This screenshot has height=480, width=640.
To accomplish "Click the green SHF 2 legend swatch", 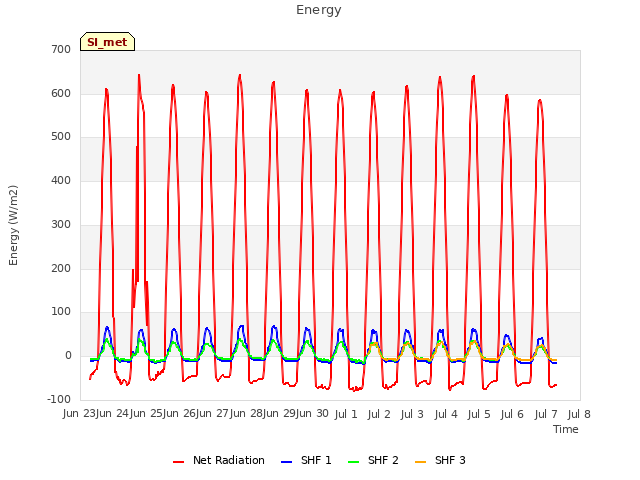I will click(x=353, y=462).
